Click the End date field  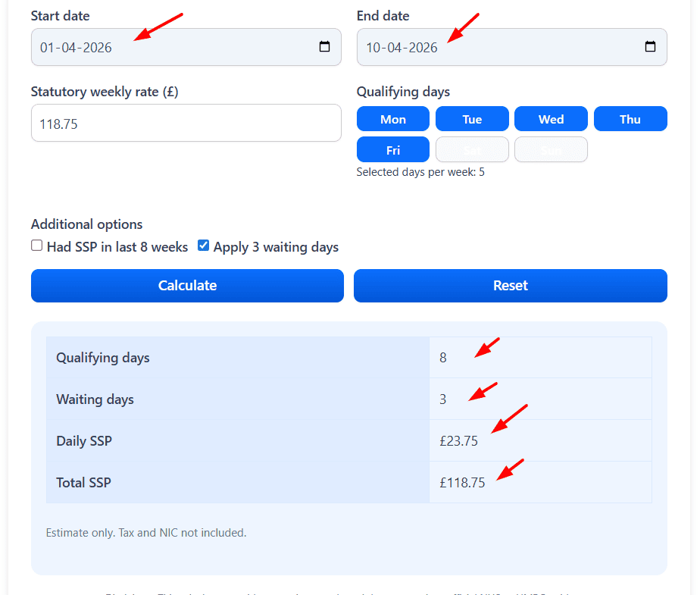500,47
